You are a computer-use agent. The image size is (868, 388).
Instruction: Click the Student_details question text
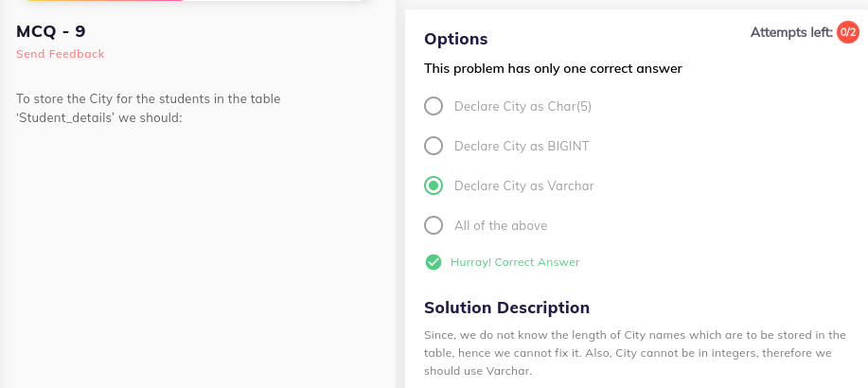(x=149, y=109)
